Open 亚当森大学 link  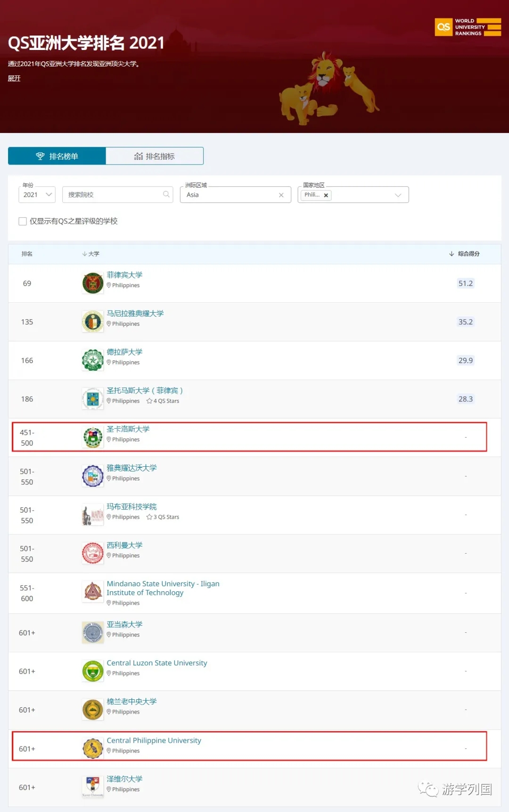(124, 624)
